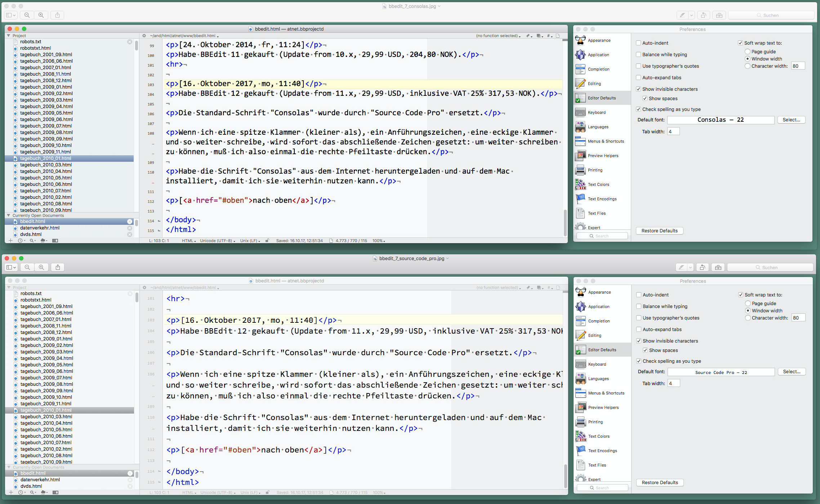The width and height of the screenshot is (820, 504).
Task: Select datenverkehr.html in bbedit_7_consolas.jpg open documents
Action: coord(69,228)
